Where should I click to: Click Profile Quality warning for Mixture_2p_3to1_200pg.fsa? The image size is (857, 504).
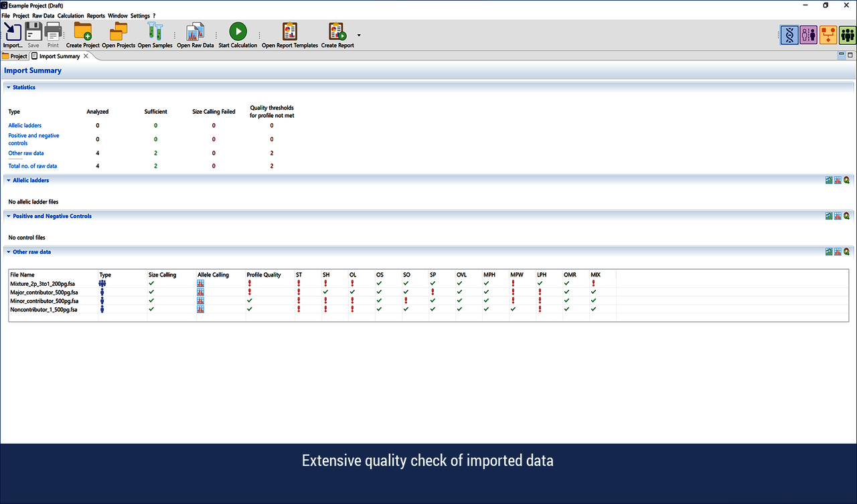250,284
